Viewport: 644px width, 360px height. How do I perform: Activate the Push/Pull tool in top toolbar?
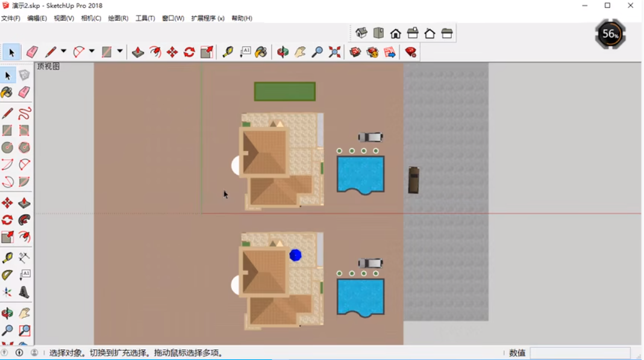click(138, 52)
